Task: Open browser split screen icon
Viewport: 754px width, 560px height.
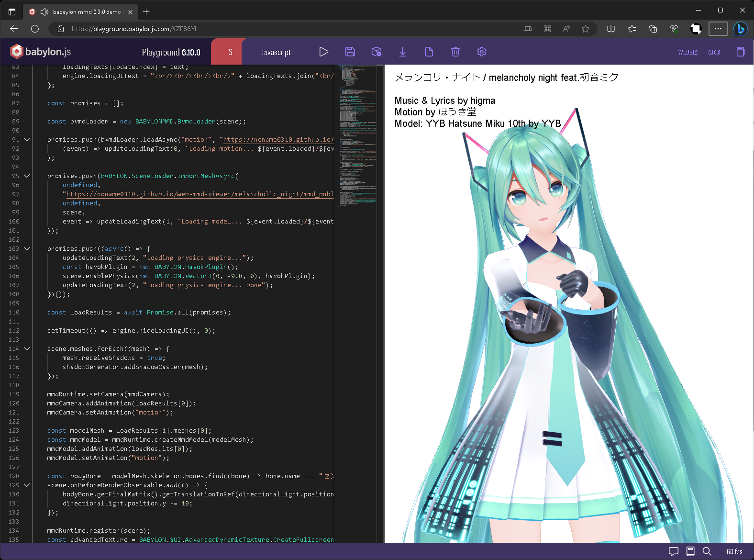Action: (611, 29)
